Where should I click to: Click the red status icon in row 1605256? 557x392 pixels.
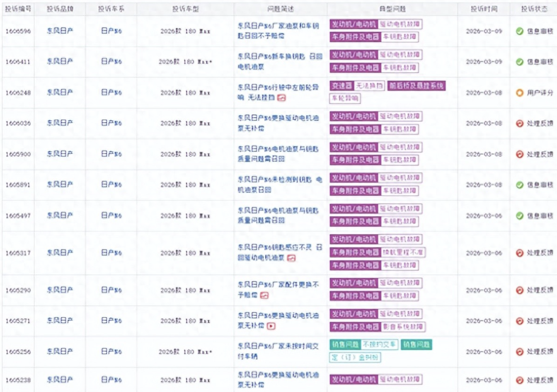point(520,352)
